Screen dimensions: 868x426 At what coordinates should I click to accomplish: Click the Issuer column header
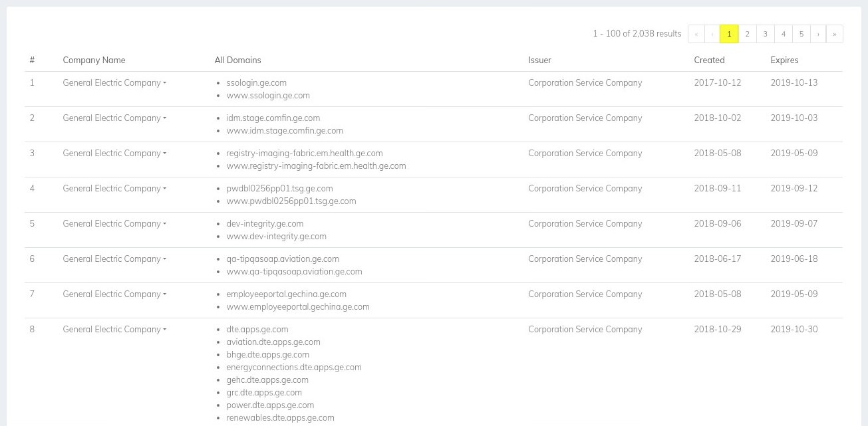(539, 60)
